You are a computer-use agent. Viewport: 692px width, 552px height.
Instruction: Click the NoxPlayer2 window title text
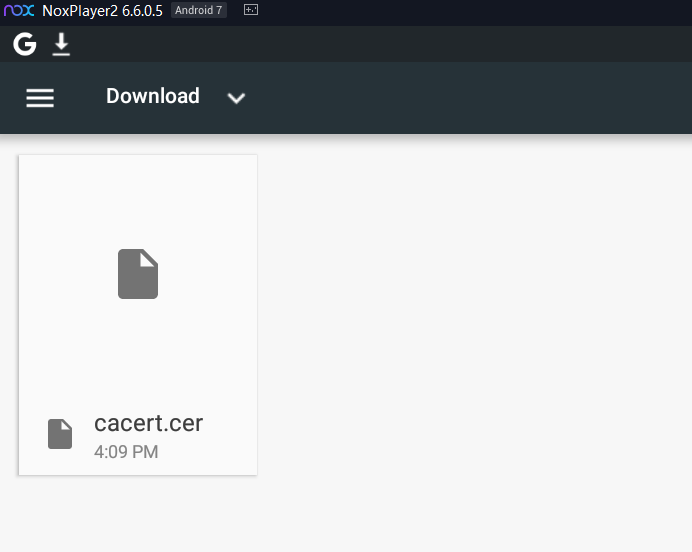82,10
